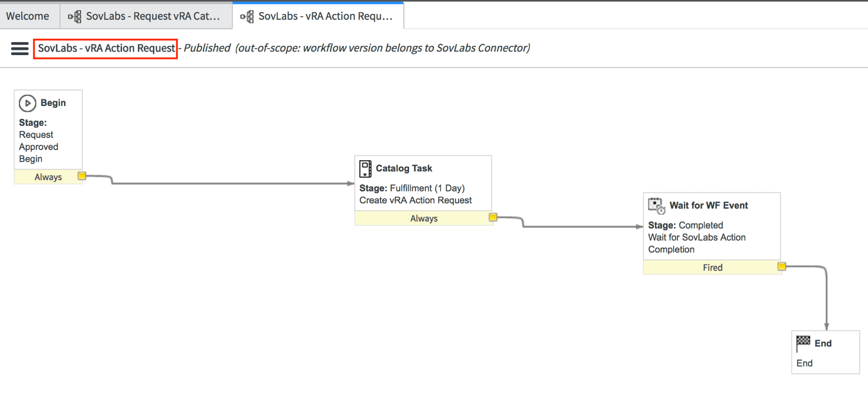Click workflow icon on Request vRA Catalog tab
868x414 pixels.
click(x=75, y=16)
